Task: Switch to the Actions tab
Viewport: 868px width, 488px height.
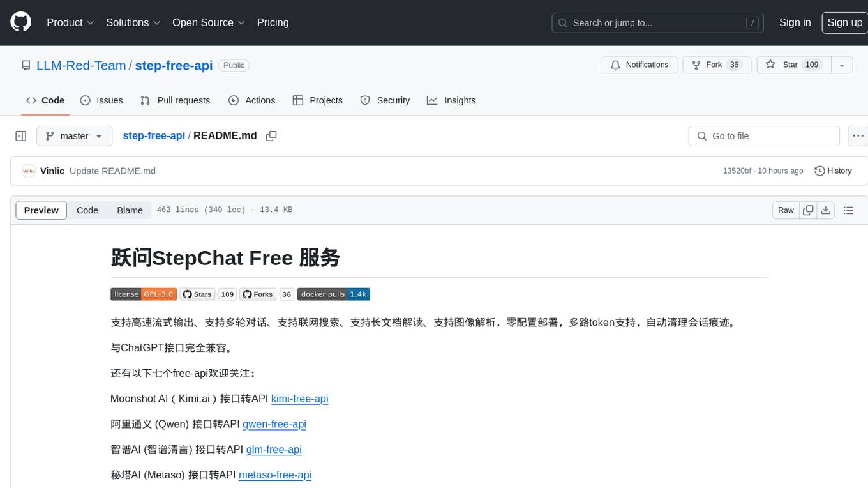Action: click(252, 100)
